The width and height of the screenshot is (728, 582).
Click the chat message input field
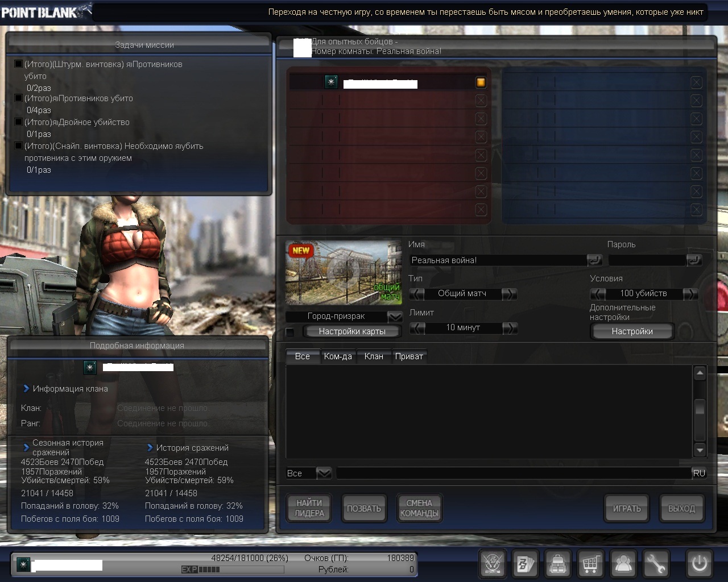click(x=514, y=473)
